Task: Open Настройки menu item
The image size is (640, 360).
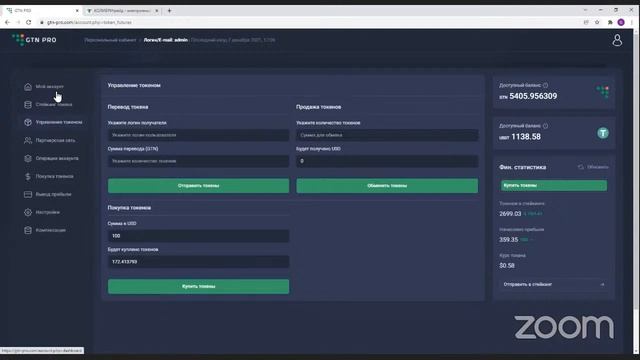Action: [x=47, y=212]
